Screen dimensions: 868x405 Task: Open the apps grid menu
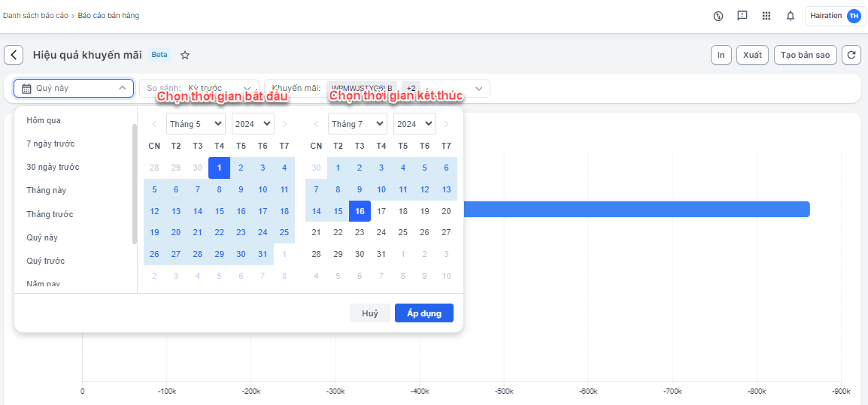coord(766,16)
